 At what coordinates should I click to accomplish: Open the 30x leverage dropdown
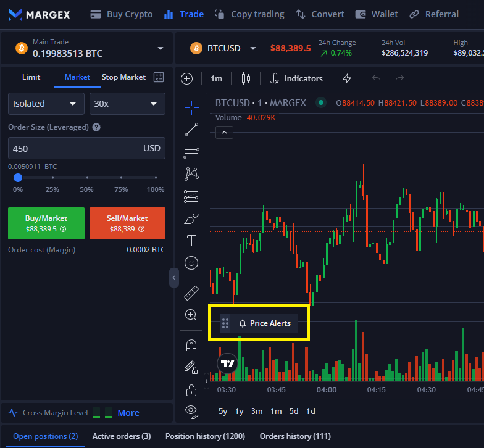(x=127, y=104)
